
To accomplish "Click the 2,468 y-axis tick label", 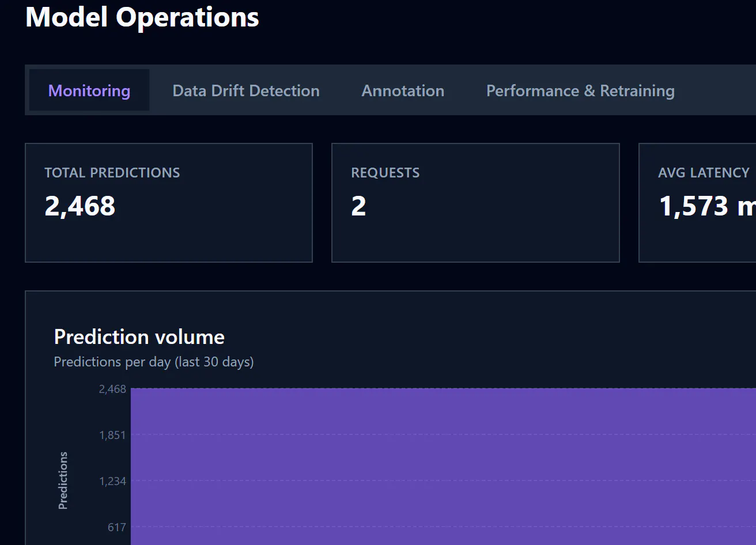I will point(112,389).
